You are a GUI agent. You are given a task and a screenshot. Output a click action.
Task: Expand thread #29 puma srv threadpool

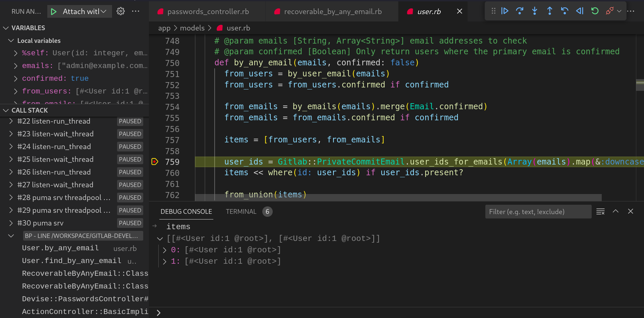point(11,210)
